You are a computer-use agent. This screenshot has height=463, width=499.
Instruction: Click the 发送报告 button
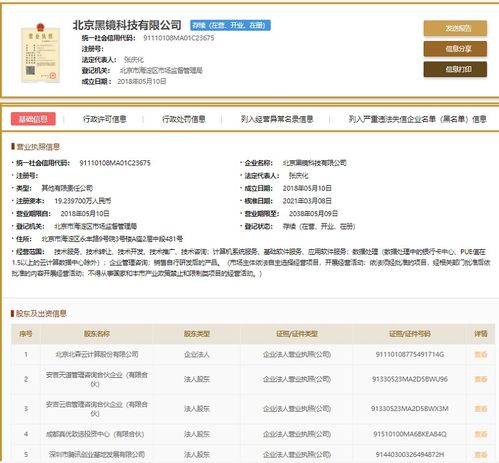pyautogui.click(x=455, y=28)
